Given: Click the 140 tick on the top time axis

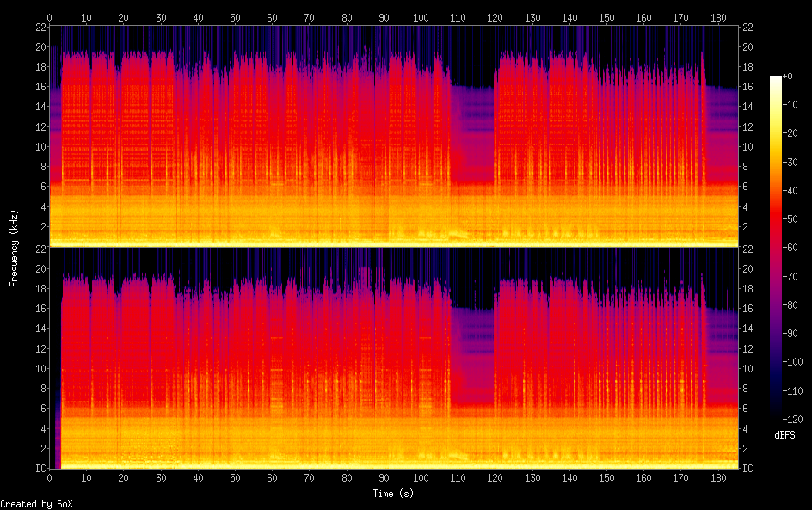Looking at the screenshot, I should click(x=569, y=17).
